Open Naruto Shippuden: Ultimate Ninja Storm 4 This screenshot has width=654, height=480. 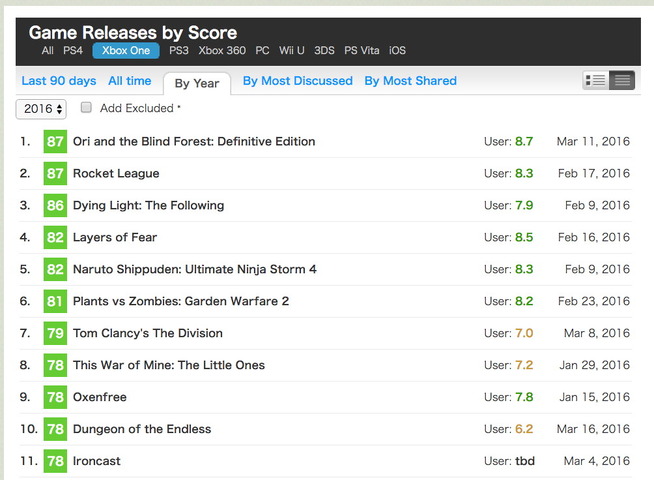[195, 269]
